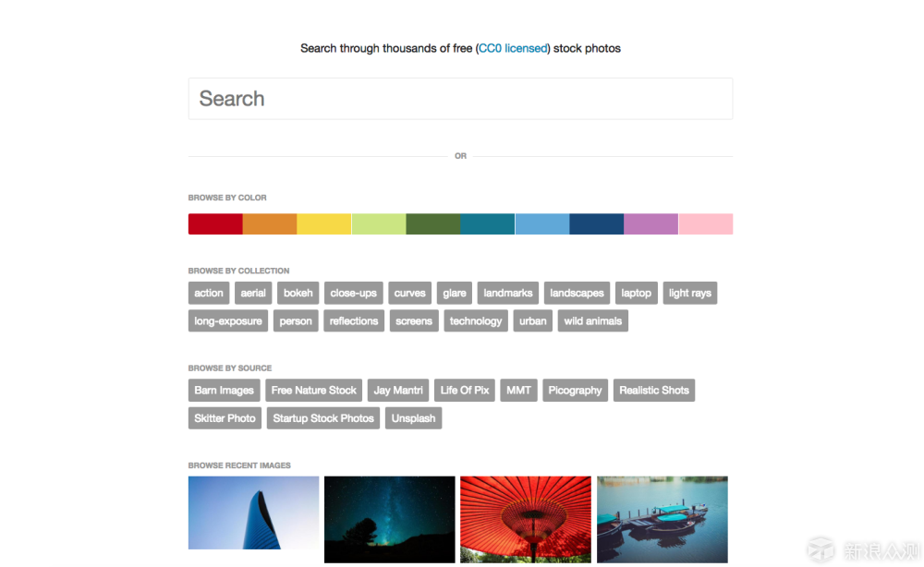Pick the red color swatch
Screen dimensions: 924x567
[215, 224]
